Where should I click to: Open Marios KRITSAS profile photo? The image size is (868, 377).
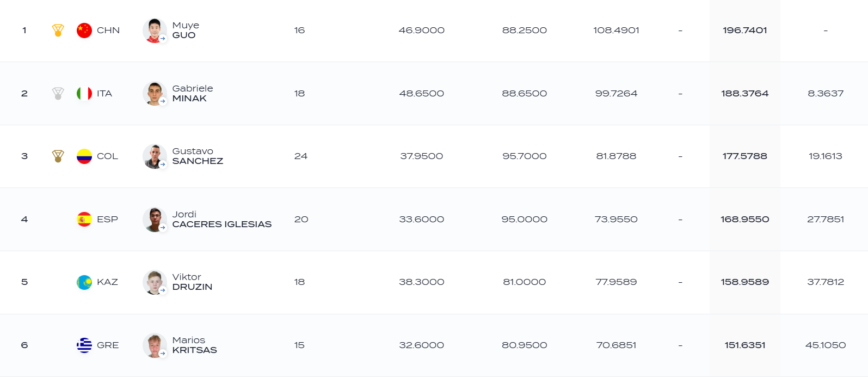coord(155,345)
